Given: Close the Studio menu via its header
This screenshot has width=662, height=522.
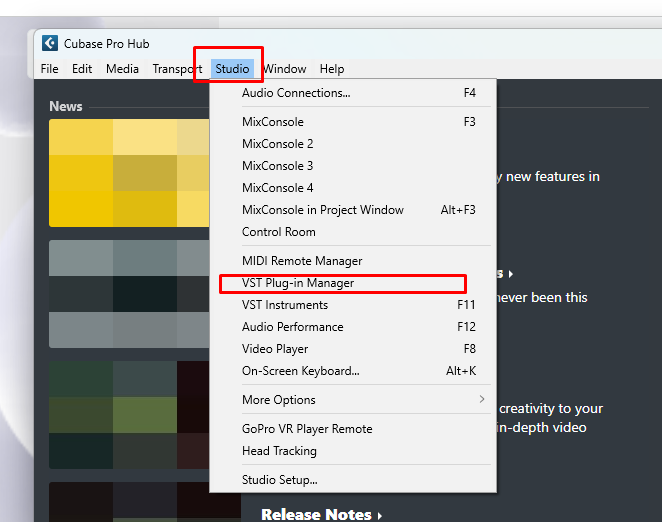Looking at the screenshot, I should (x=232, y=69).
